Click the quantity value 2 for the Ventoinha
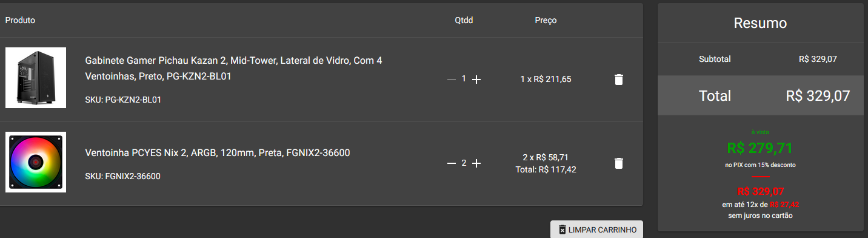Screen dimensions: 868x238 (x=464, y=163)
